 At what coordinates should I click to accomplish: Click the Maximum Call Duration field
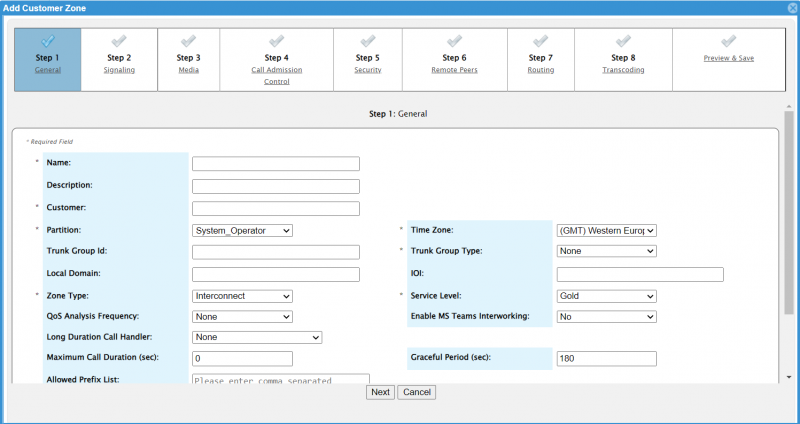(242, 359)
